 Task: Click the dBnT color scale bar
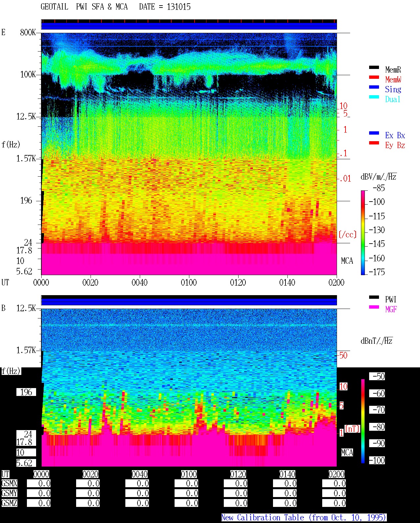pyautogui.click(x=363, y=421)
